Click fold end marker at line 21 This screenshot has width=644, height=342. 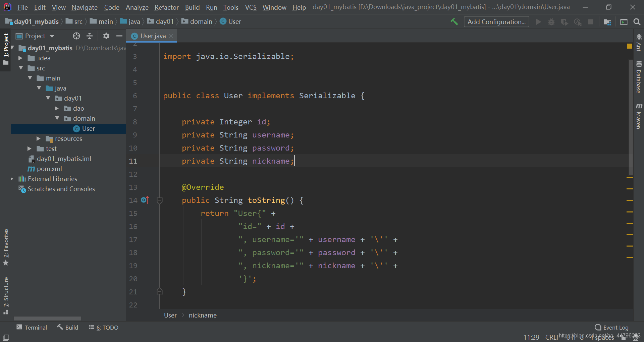coord(160,291)
